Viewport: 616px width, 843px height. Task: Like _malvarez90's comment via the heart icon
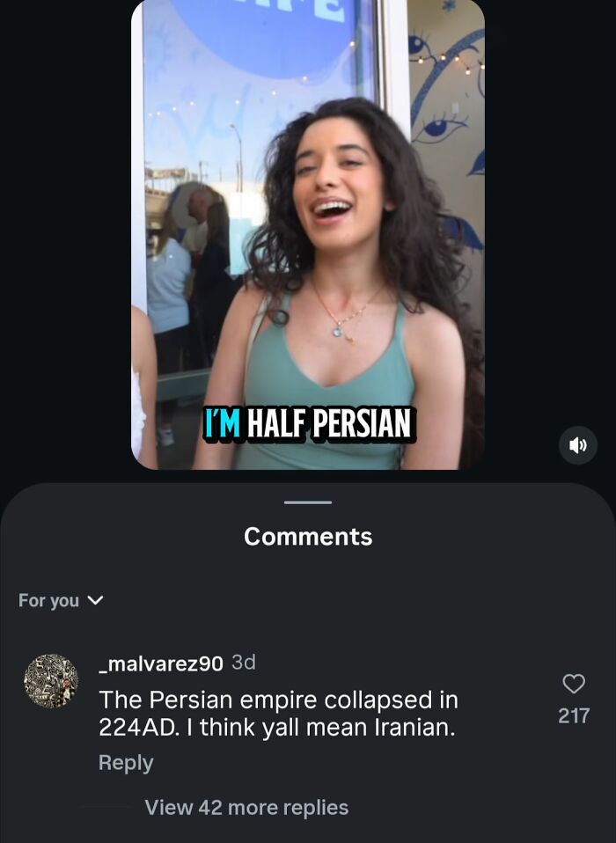[x=574, y=682]
